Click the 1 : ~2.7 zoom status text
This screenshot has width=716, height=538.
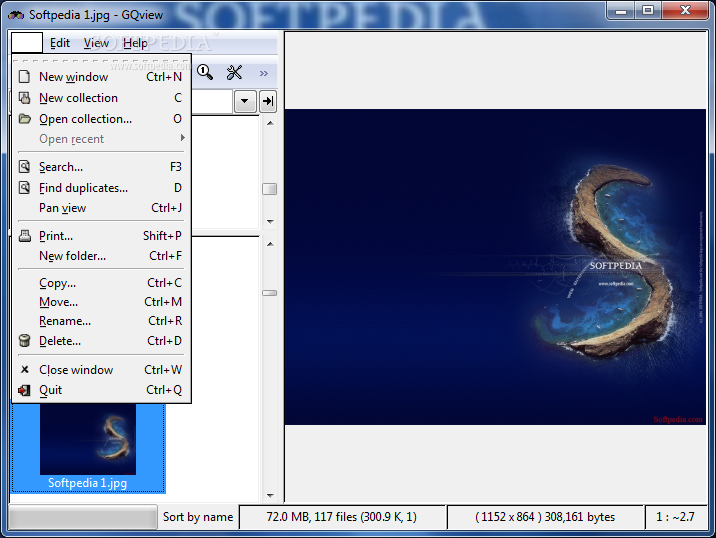[675, 517]
